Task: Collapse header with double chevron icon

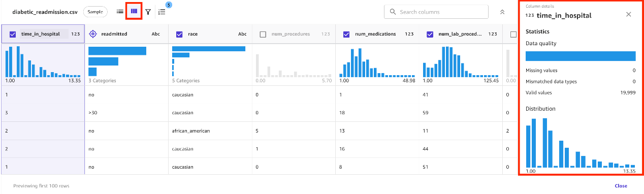Action: pos(502,12)
